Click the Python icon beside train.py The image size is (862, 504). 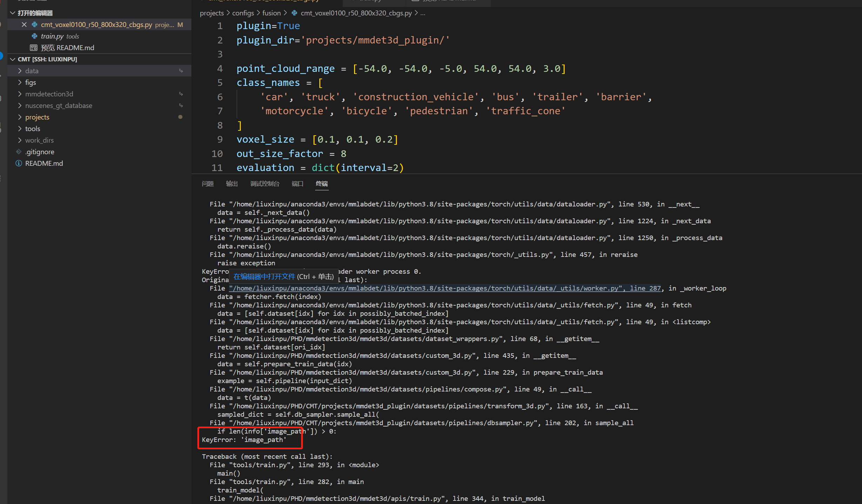coord(34,36)
